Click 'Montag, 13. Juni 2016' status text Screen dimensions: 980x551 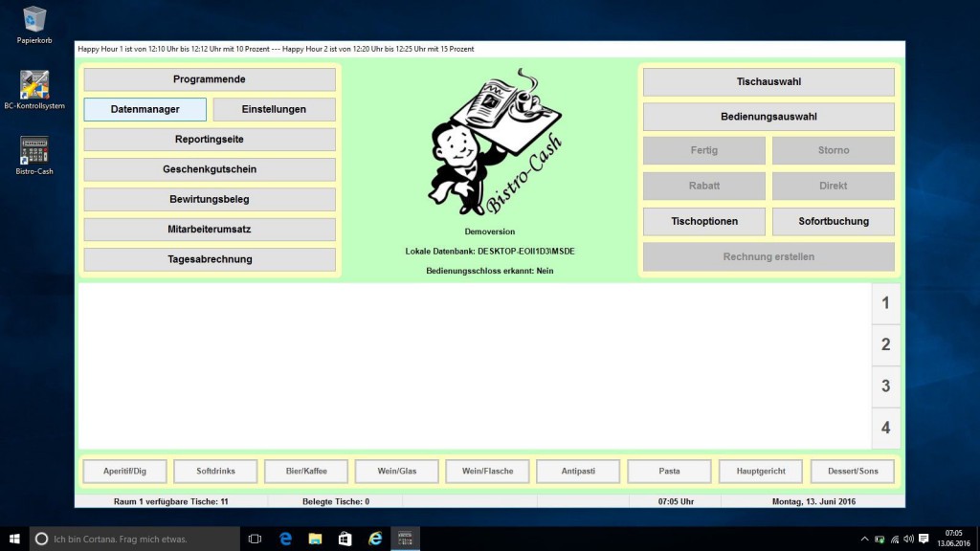point(813,501)
